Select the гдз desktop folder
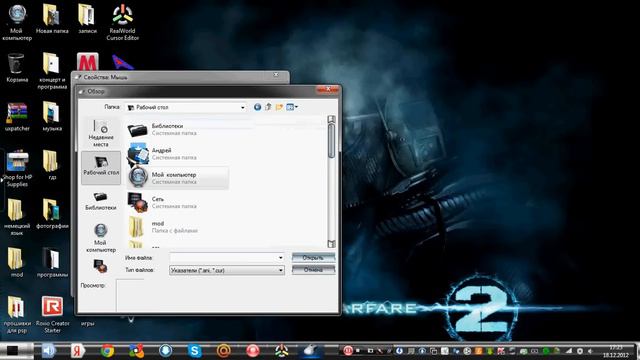Image resolution: width=640 pixels, height=360 pixels. tap(51, 165)
